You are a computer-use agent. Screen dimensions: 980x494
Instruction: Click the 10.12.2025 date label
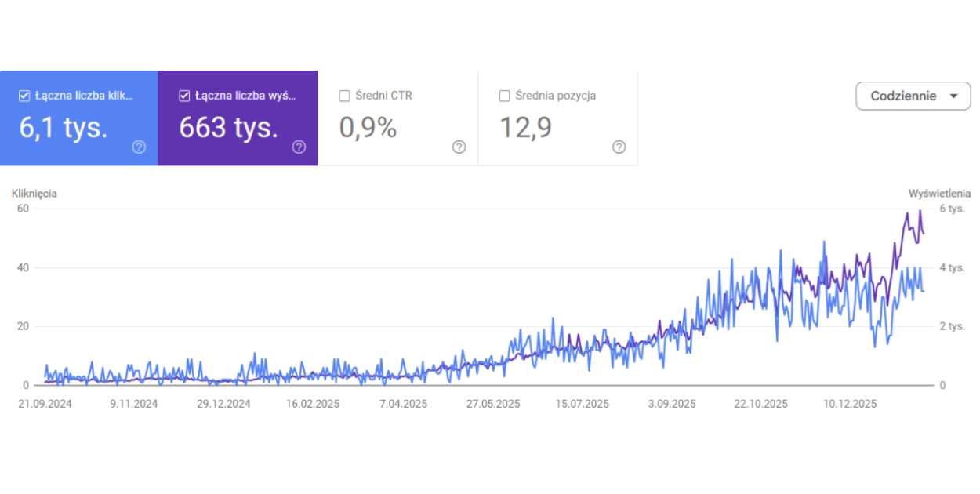point(849,405)
